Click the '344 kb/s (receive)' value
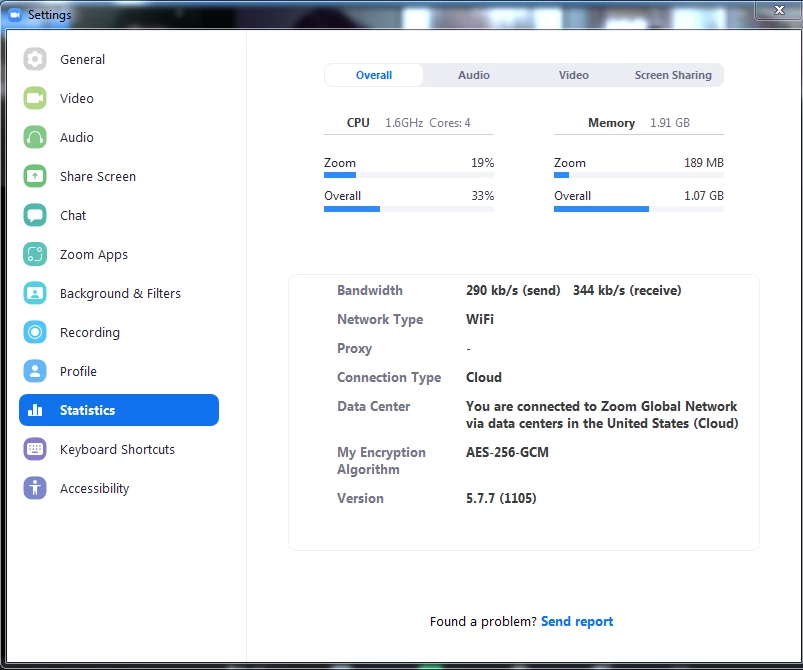 [627, 290]
